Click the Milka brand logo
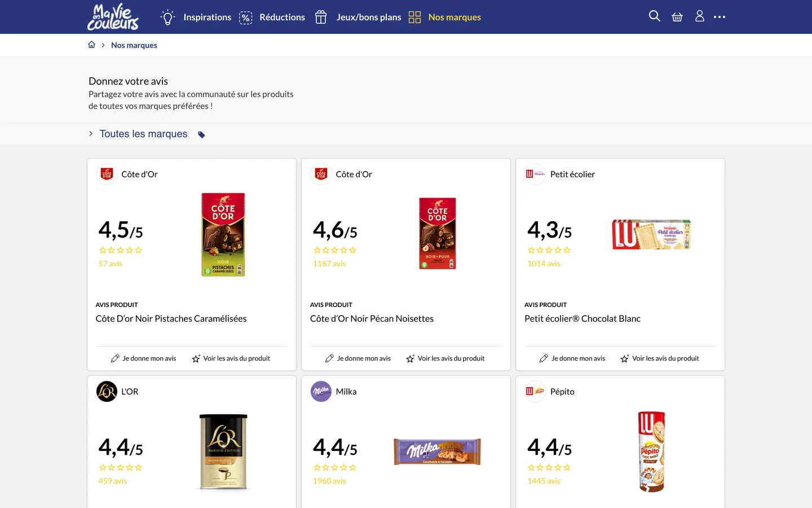812x508 pixels. (x=321, y=392)
